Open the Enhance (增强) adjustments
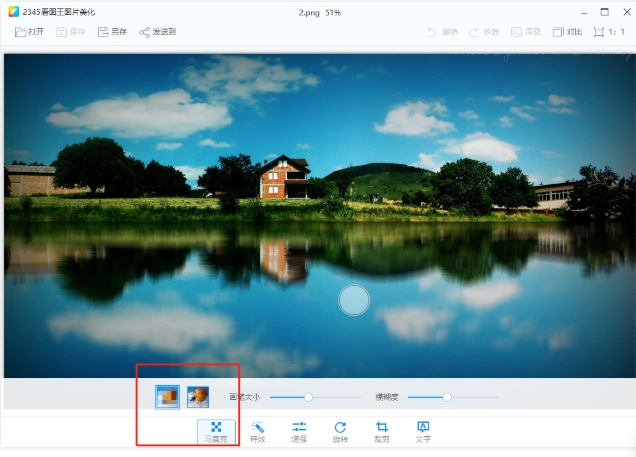Viewport: 636px width, 457px height. pyautogui.click(x=298, y=431)
